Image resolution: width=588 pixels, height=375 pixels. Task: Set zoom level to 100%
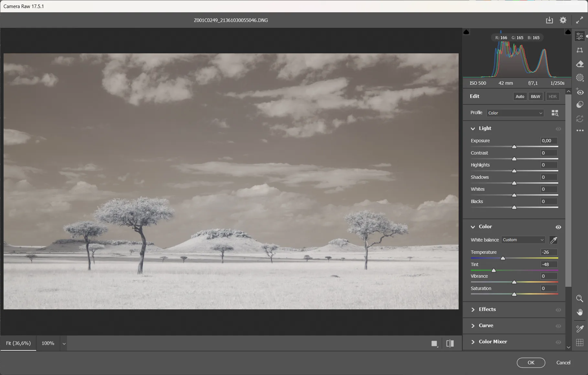[48, 343]
